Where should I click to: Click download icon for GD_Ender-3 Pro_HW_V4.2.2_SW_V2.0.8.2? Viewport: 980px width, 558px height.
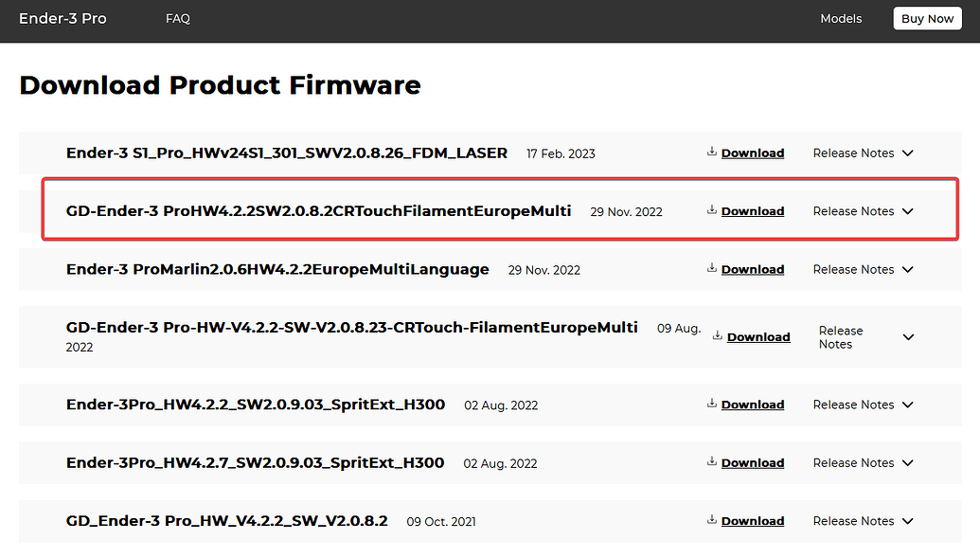click(x=711, y=520)
